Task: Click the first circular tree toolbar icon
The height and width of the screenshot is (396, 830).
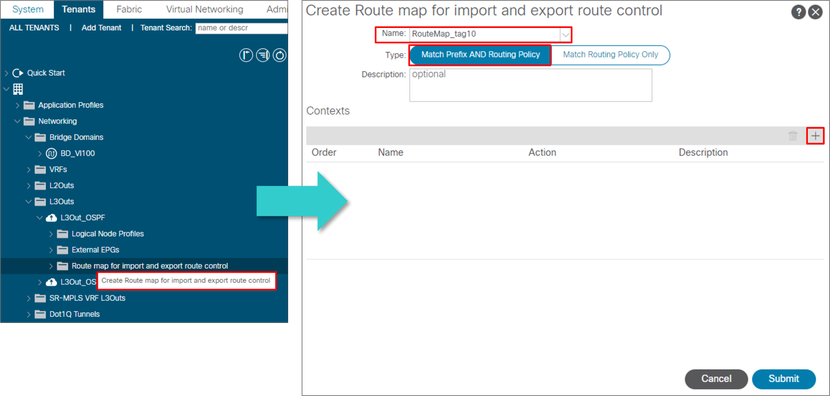Action: [x=246, y=55]
